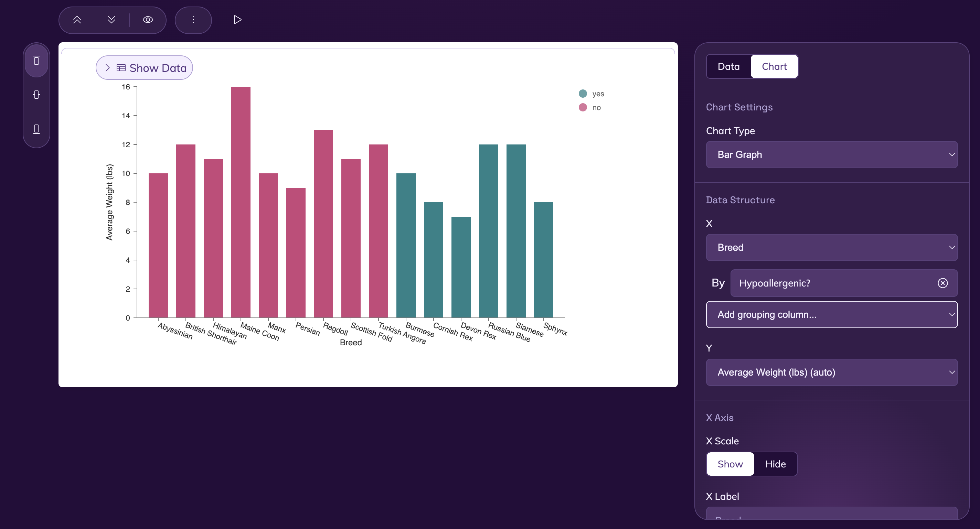Image resolution: width=980 pixels, height=529 pixels.
Task: Click the scroll up chevron in toolbar
Action: (77, 20)
